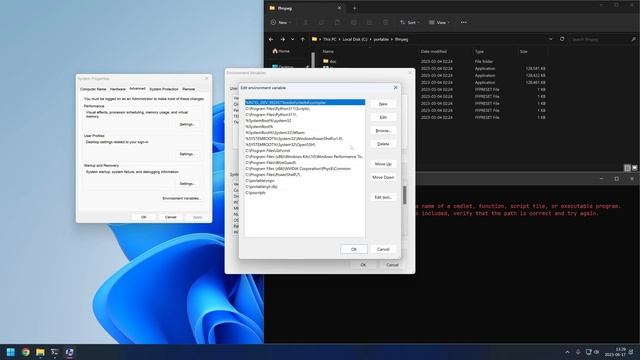This screenshot has height=360, width=640.
Task: Click the Edit button beside the path list
Action: [x=383, y=118]
